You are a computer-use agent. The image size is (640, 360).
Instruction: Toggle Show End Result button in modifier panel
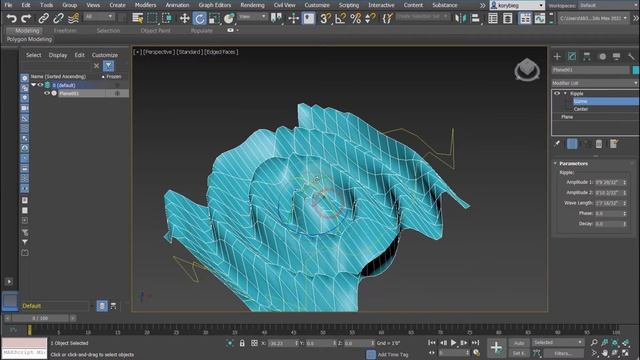572,144
